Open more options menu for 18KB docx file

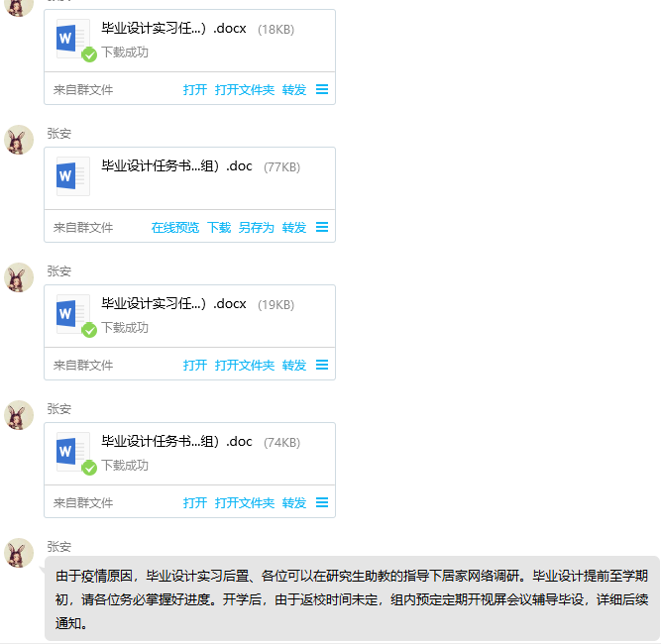pyautogui.click(x=322, y=89)
